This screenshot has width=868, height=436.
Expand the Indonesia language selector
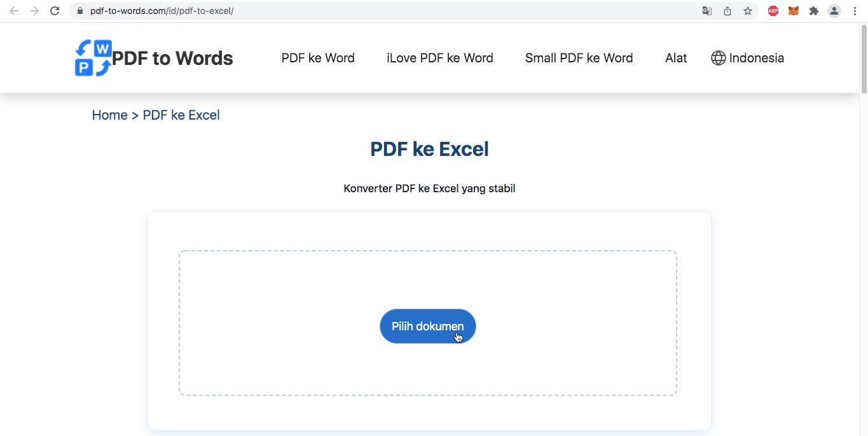click(747, 58)
